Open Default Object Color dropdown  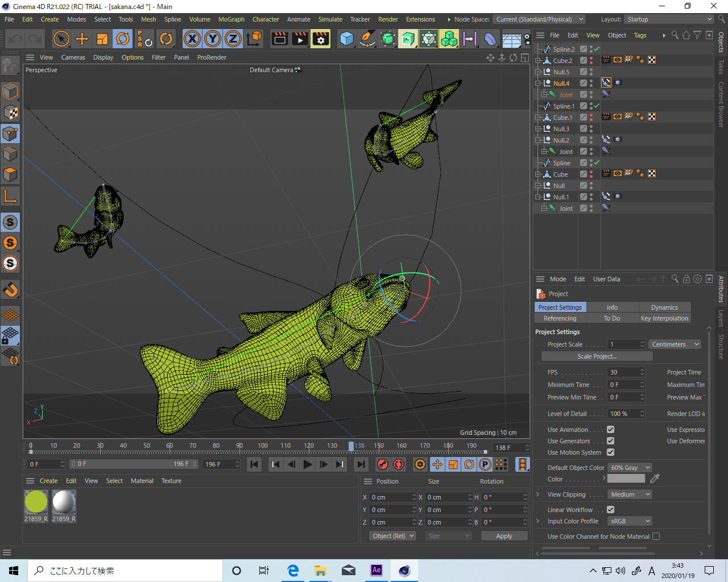[630, 468]
